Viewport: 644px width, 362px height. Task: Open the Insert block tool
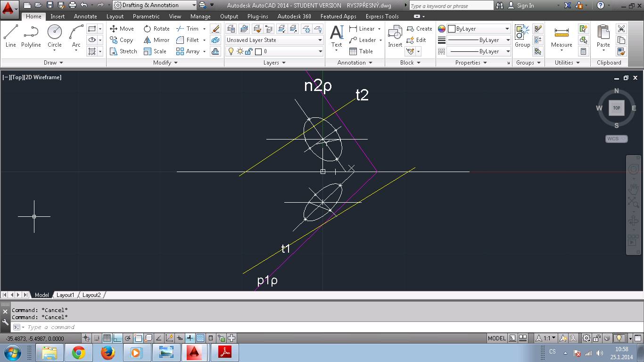tap(395, 36)
